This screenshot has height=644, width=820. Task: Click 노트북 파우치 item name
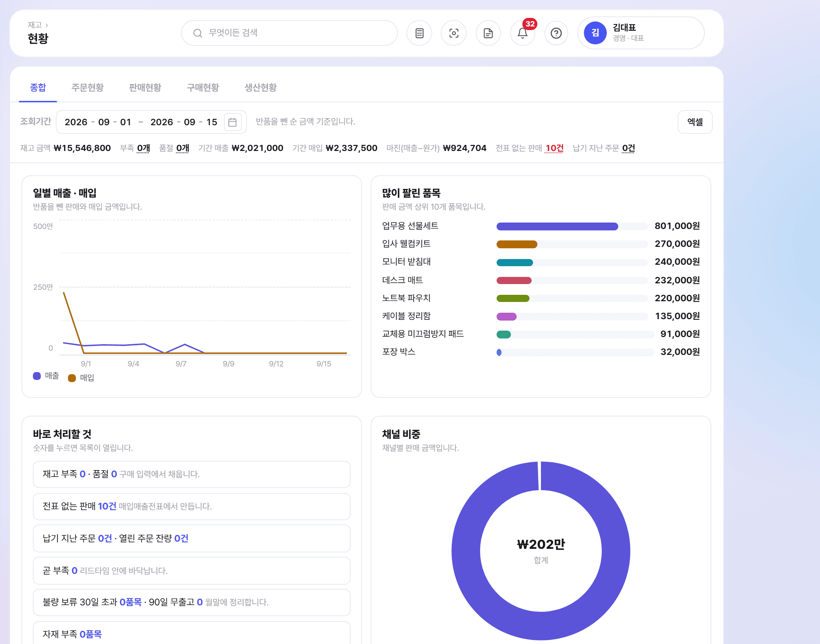(406, 298)
